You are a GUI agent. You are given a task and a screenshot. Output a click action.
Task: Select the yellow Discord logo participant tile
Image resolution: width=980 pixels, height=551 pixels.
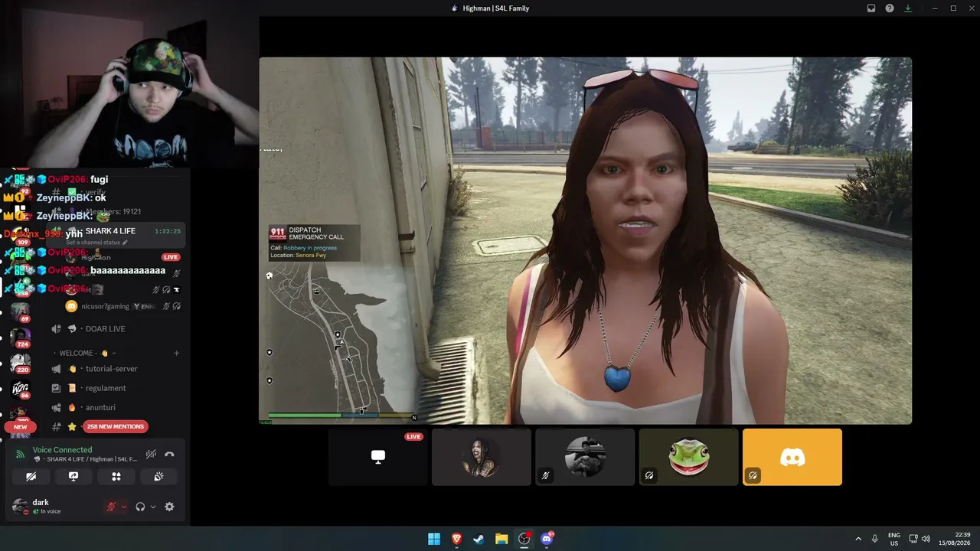pos(792,457)
